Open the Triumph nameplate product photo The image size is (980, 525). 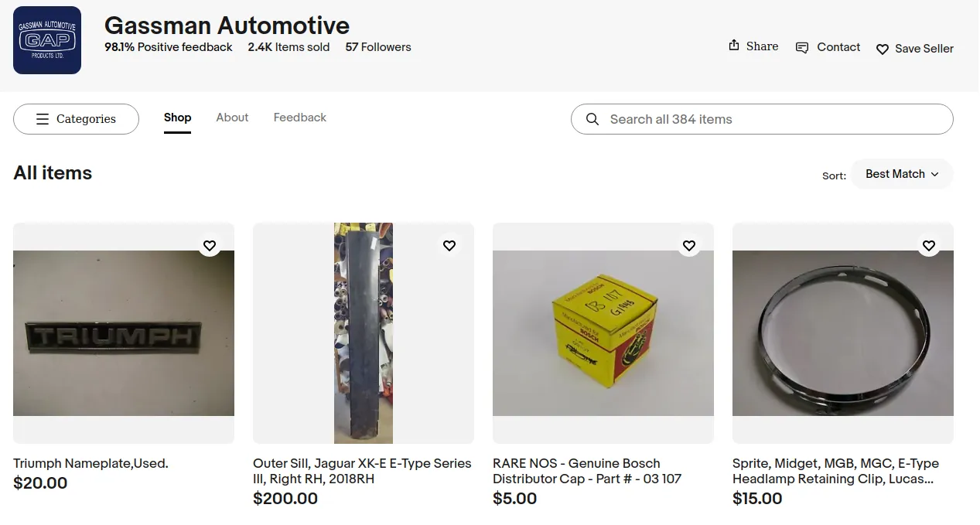coord(124,333)
